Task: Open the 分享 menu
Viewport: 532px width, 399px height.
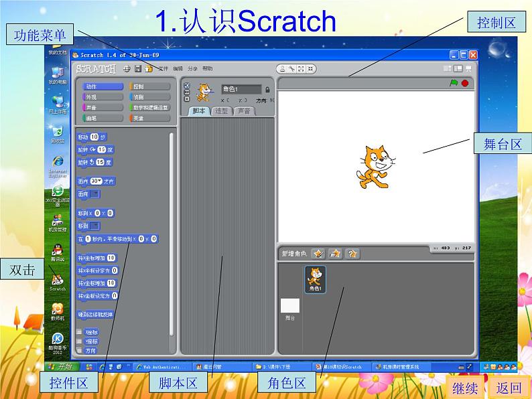Action: tap(192, 68)
